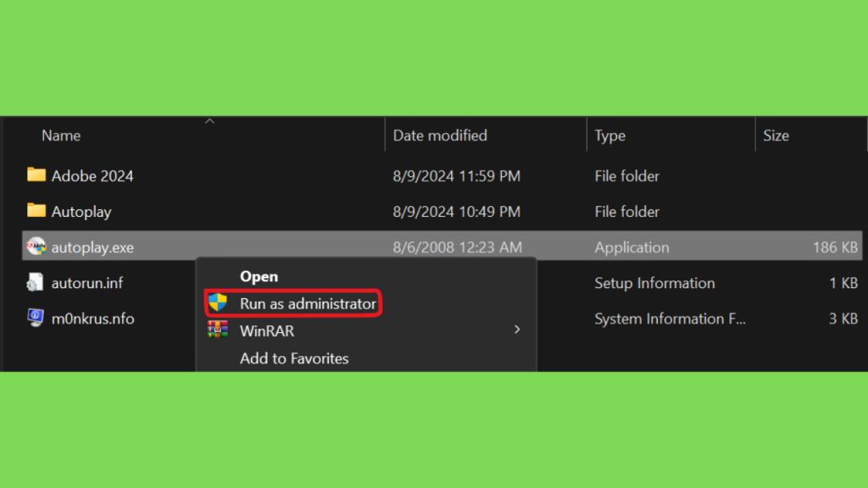Open the WinRAR menu entry

267,331
